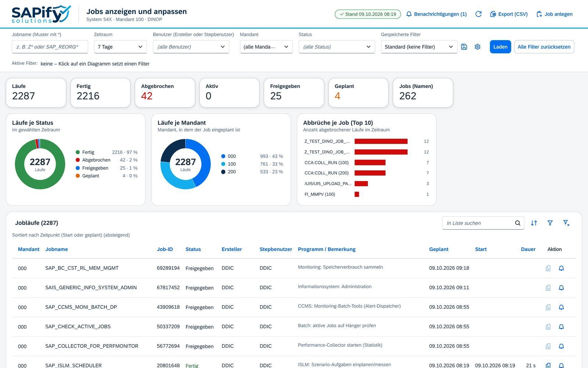
Task: Sort by Jobname column header
Action: pos(57,249)
